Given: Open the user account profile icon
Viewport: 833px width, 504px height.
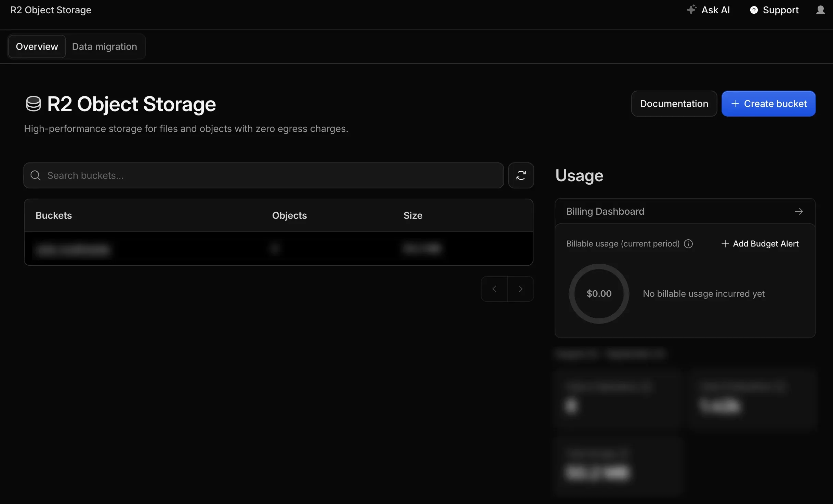Looking at the screenshot, I should point(820,10).
